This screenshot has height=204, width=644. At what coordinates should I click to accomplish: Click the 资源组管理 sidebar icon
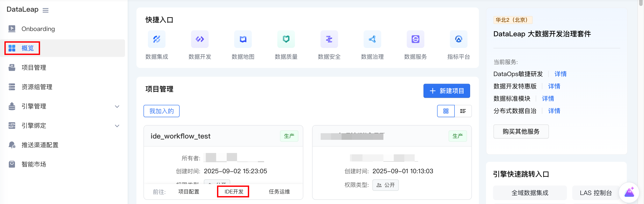tap(12, 87)
